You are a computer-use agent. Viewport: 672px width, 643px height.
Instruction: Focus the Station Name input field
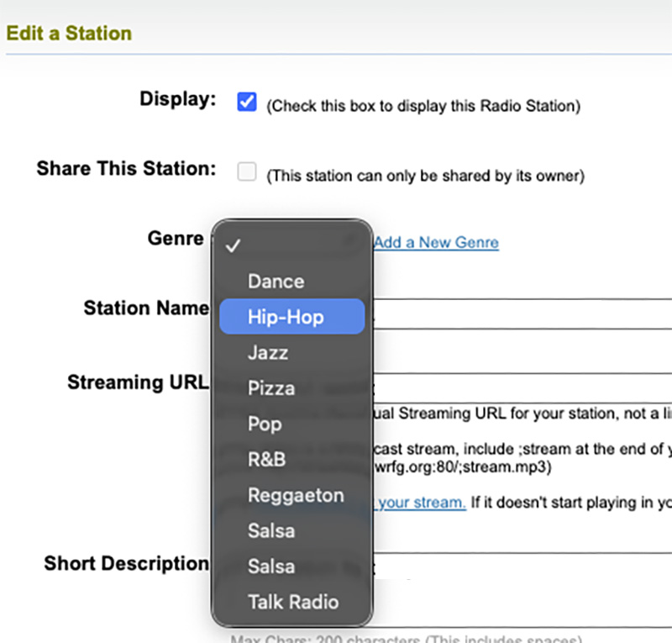[522, 314]
